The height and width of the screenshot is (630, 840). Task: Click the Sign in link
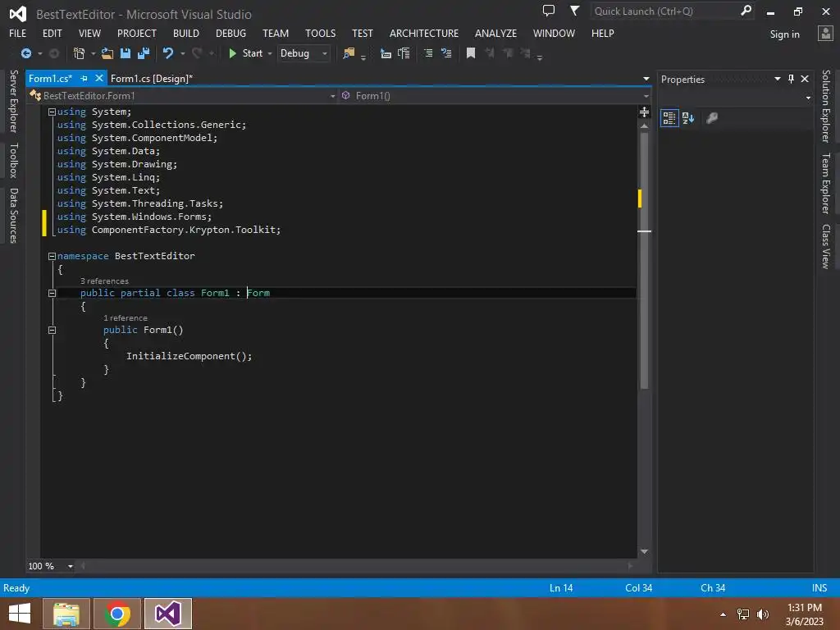pos(784,34)
